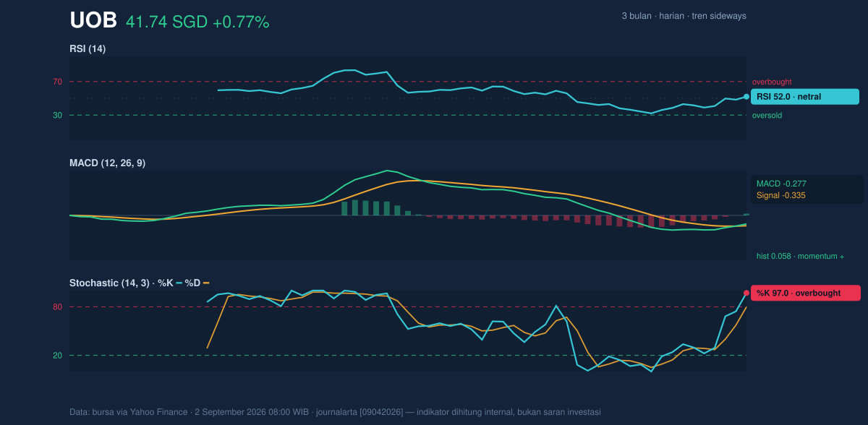Click the red %K end-point dot
868x425 pixels.
[746, 293]
